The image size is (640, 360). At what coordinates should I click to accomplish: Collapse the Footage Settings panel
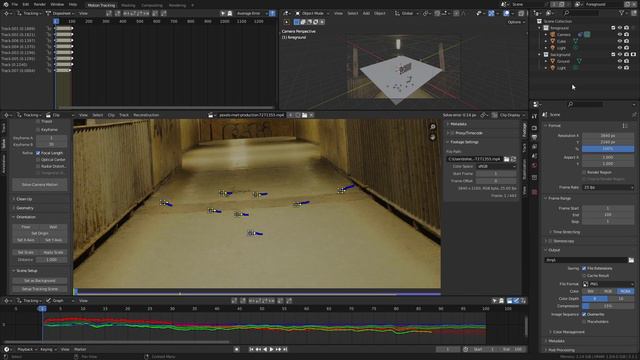coord(464,142)
